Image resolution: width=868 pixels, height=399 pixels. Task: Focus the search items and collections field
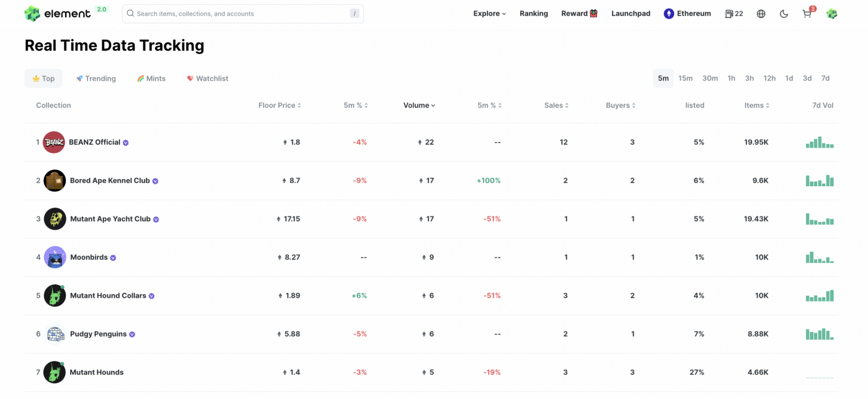[x=242, y=14]
